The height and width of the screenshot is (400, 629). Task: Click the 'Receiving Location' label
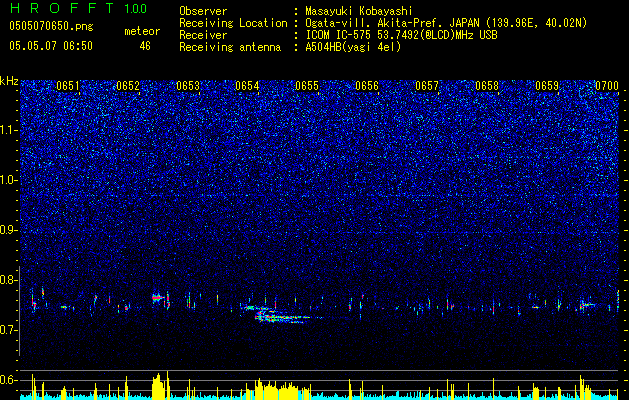pos(233,23)
